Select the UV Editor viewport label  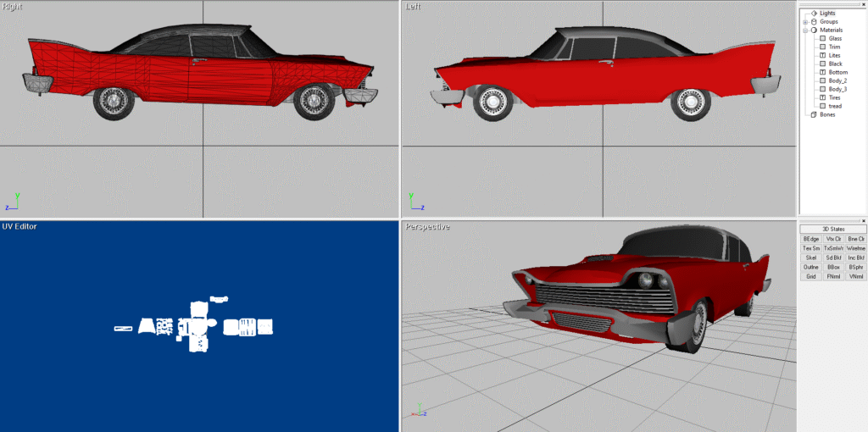click(x=19, y=226)
